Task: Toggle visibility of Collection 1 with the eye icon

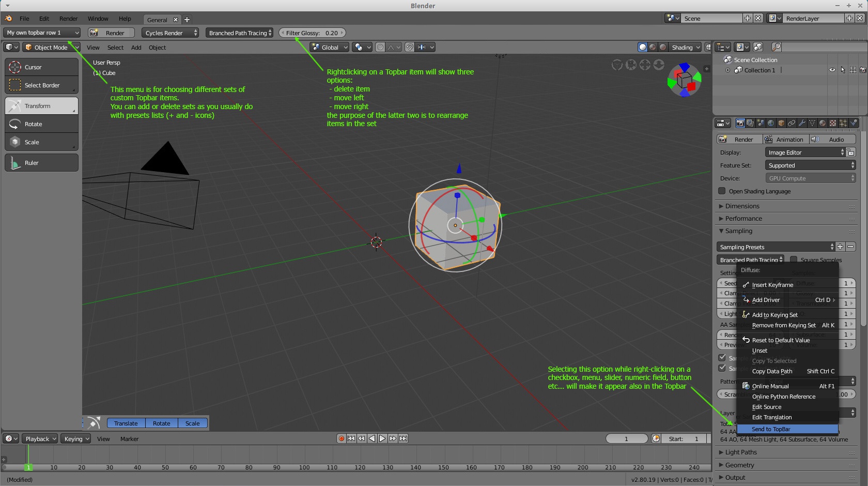Action: (x=832, y=70)
